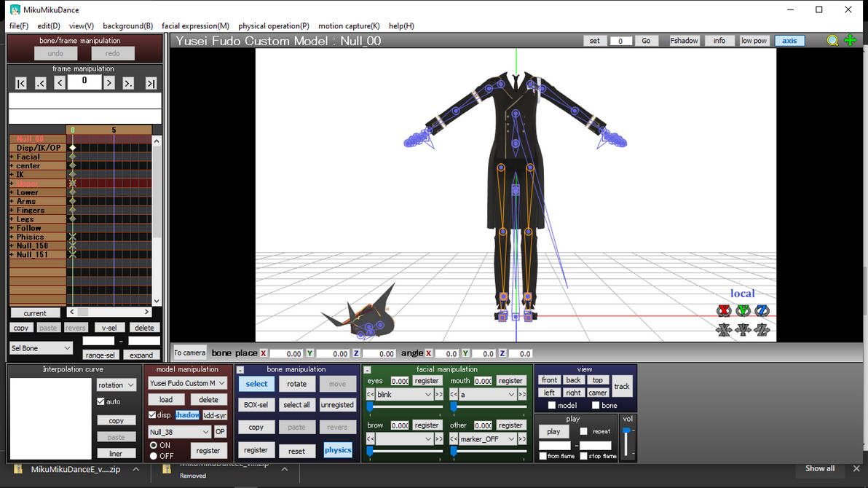The image size is (868, 488).
Task: Click the Disp/IK/OP keyframe diamond
Action: coord(73,148)
